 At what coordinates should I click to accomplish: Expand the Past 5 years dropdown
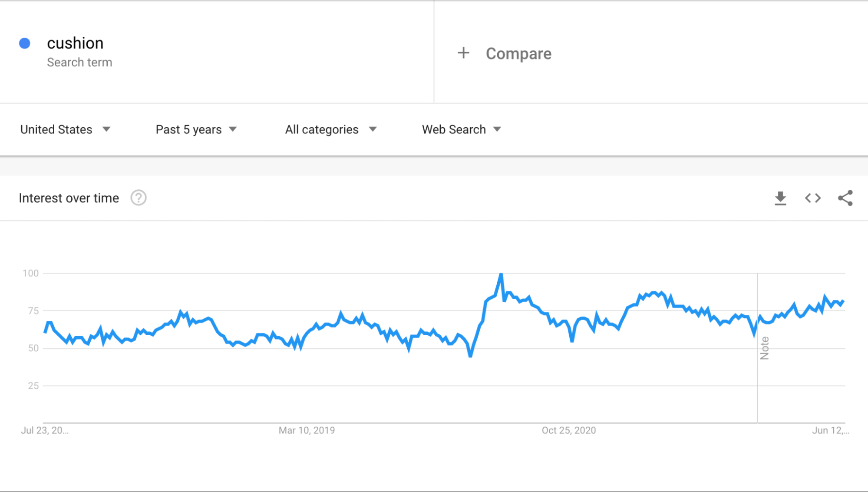point(196,129)
